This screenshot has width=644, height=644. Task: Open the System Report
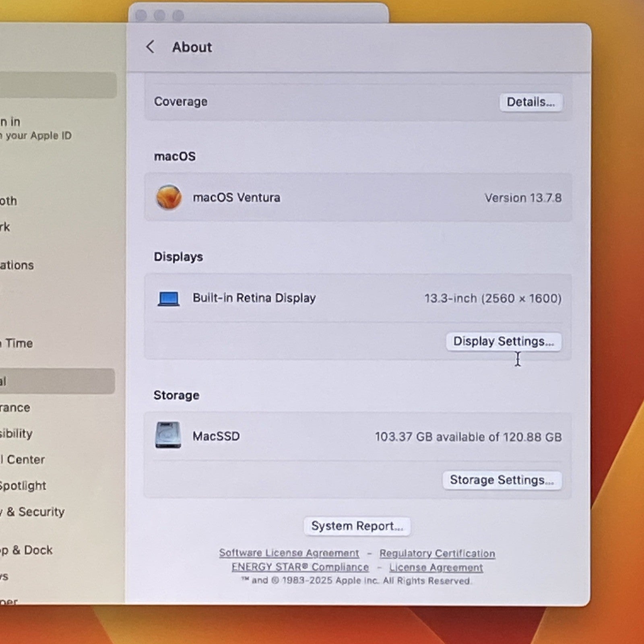click(357, 526)
